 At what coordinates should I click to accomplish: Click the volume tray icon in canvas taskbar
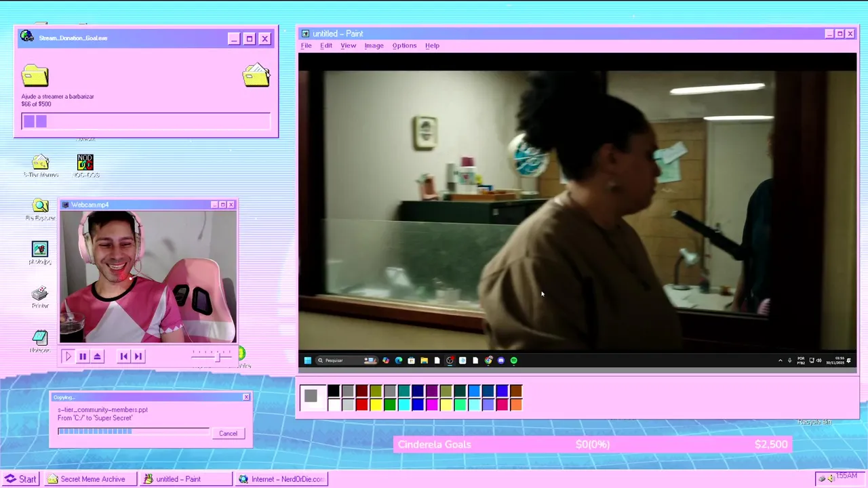coord(819,361)
